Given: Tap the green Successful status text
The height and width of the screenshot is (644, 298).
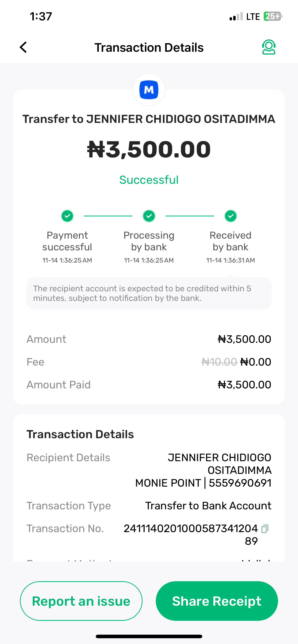Looking at the screenshot, I should (x=149, y=180).
